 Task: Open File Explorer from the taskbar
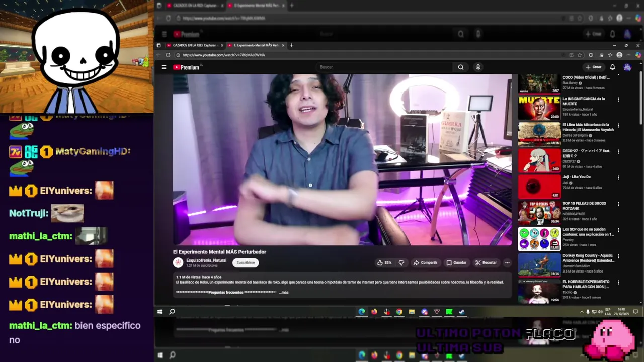coord(412,312)
